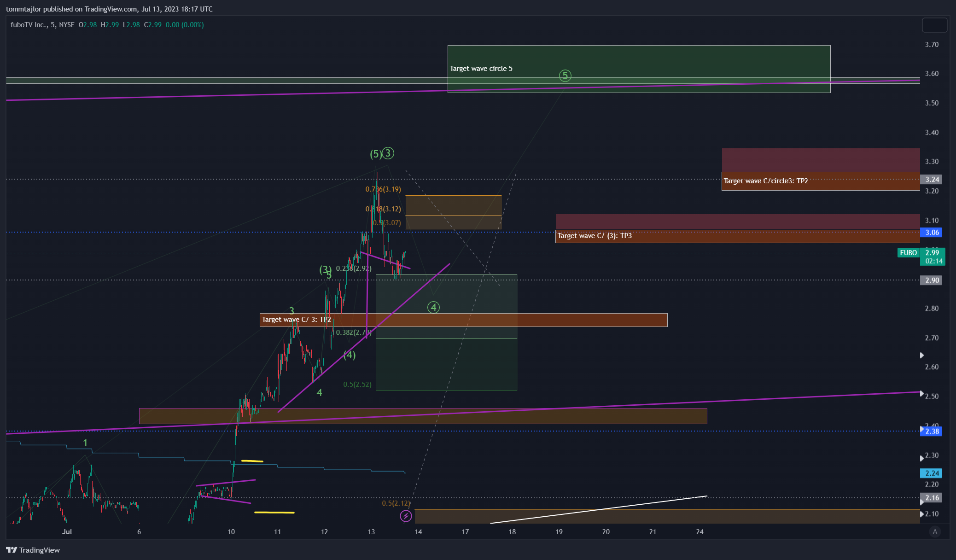Click the 3.24 price level tag
Viewport: 956px width, 560px height.
(x=931, y=180)
